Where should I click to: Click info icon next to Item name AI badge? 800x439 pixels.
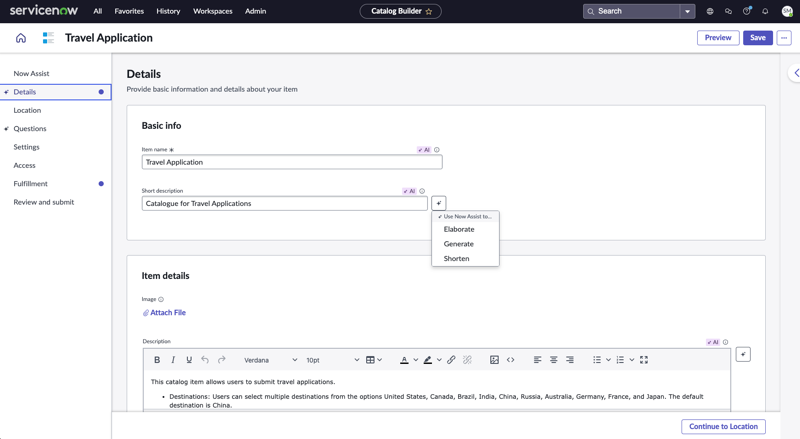[437, 150]
